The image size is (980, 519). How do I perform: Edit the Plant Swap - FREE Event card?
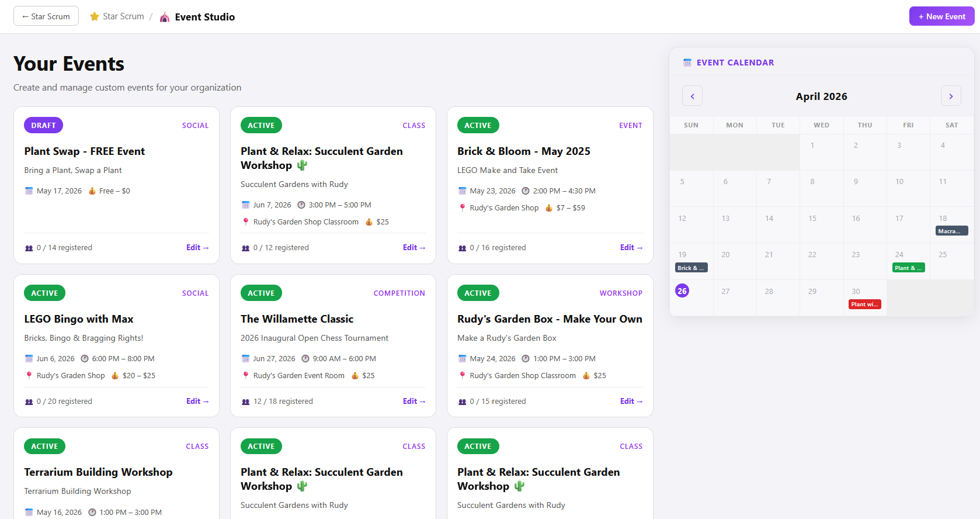click(197, 247)
